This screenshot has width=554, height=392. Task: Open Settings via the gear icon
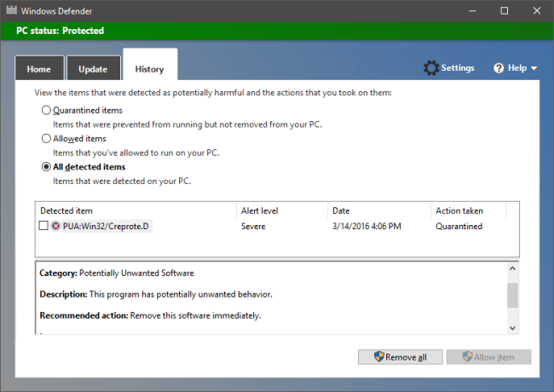click(431, 68)
